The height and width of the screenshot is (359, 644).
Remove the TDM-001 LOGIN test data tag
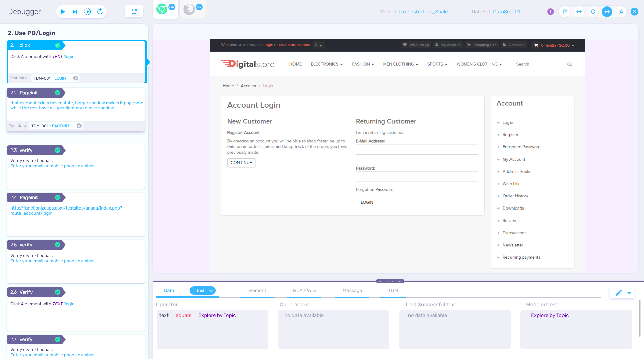point(76,78)
